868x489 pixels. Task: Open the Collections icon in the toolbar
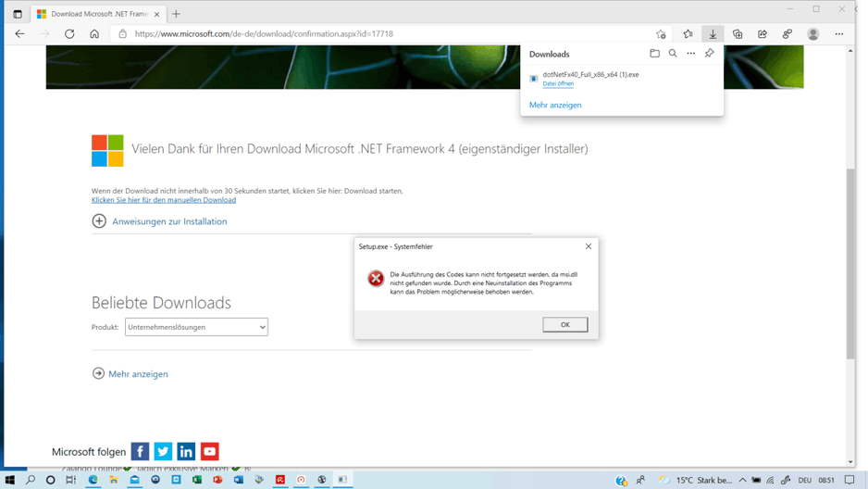click(x=738, y=33)
